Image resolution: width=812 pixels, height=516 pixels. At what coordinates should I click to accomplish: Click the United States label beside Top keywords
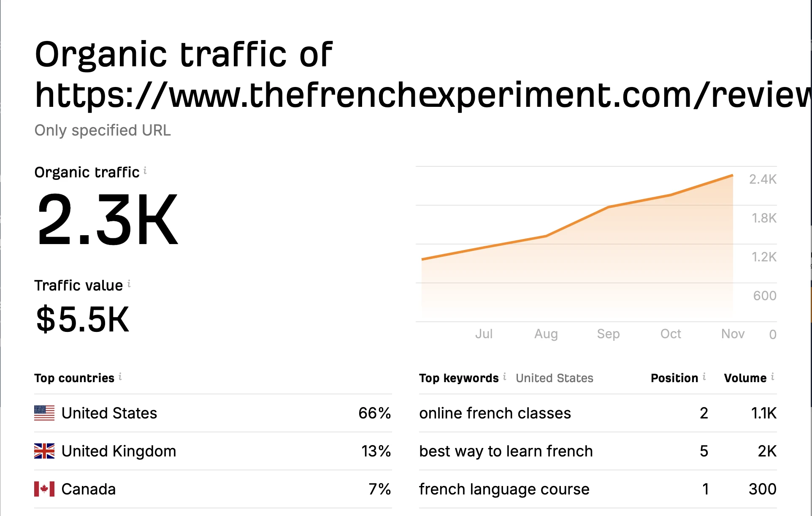(x=554, y=378)
